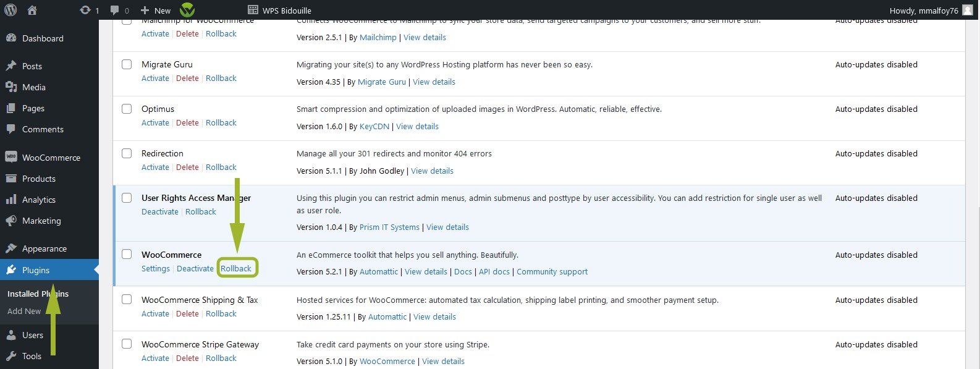Deactivate the User Rights Access Manager plugin
980x369 pixels.
pyautogui.click(x=159, y=211)
